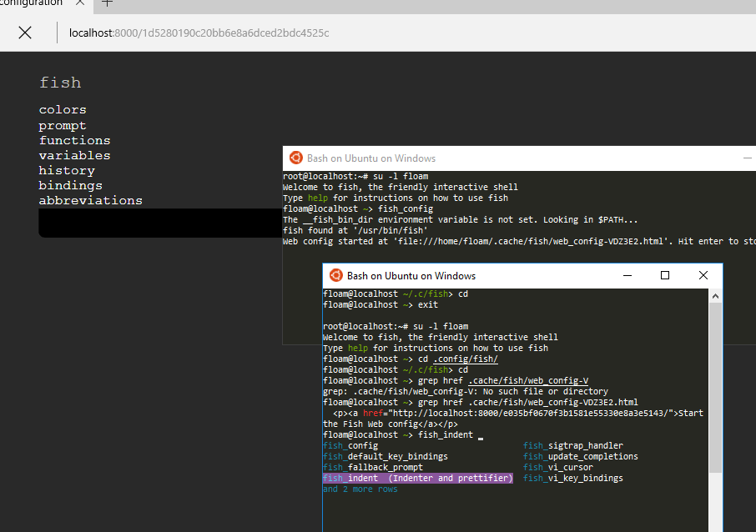Viewport: 756px width, 532px height.
Task: Minimize the front Bash window
Action: click(627, 275)
